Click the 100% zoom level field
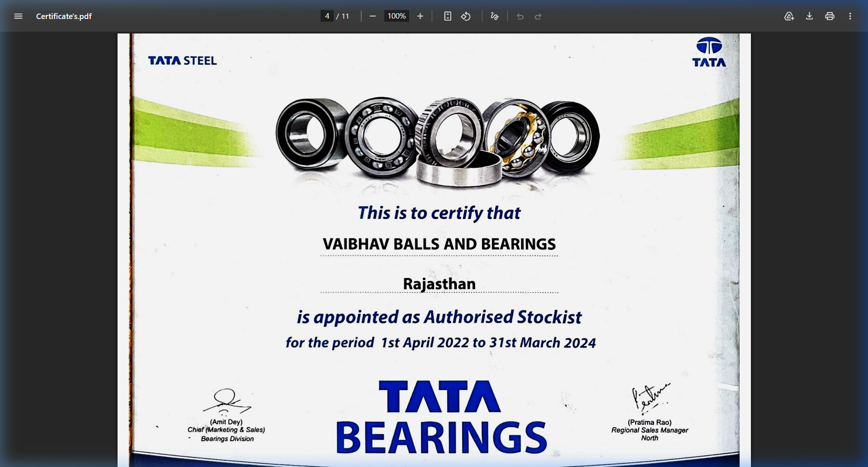Image resolution: width=868 pixels, height=467 pixels. pyautogui.click(x=396, y=16)
